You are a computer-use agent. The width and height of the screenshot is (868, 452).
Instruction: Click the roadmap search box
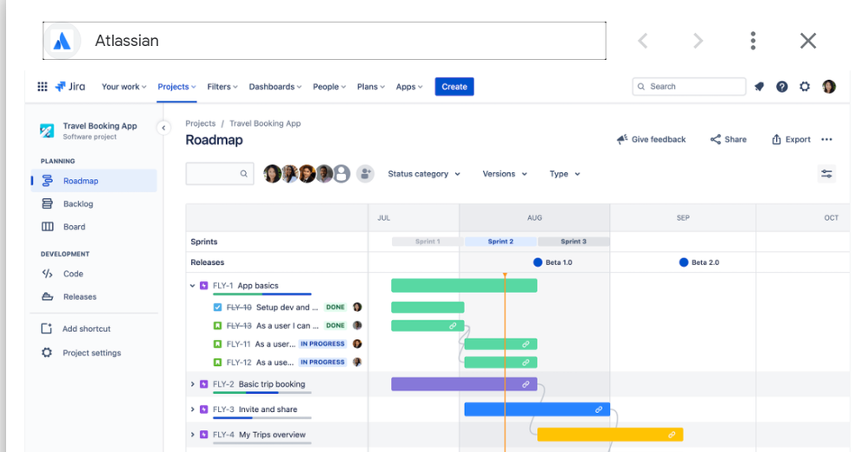coord(220,174)
